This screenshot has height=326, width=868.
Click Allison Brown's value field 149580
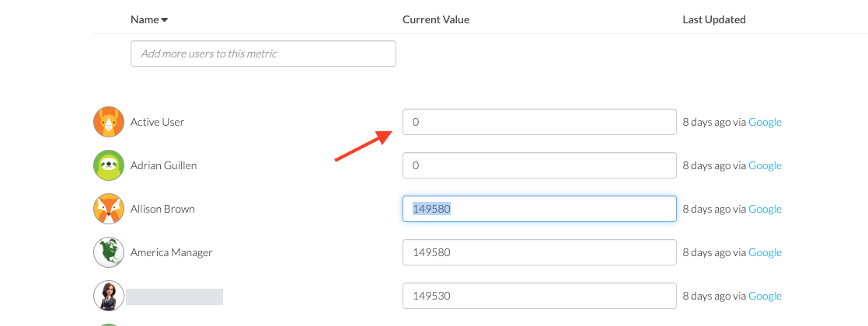[539, 209]
